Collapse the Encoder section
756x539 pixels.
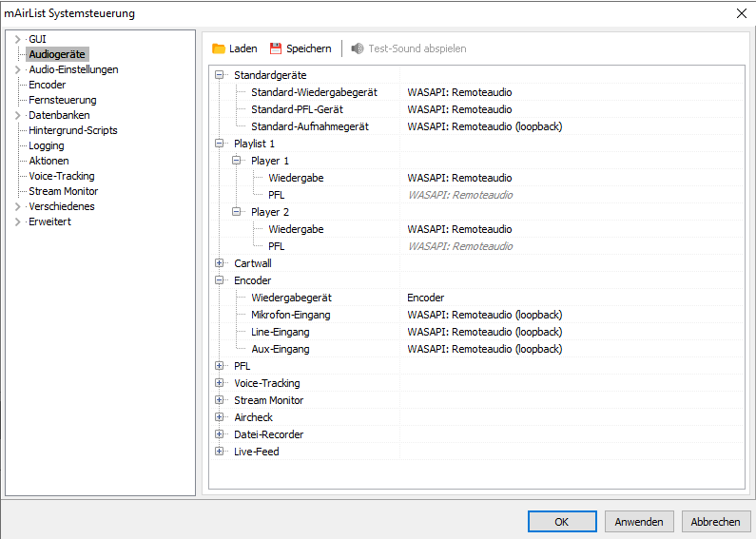pyautogui.click(x=220, y=280)
